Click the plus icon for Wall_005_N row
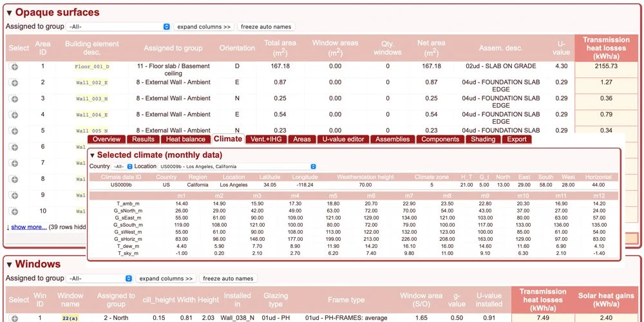This screenshot has width=644, height=322. [x=14, y=131]
